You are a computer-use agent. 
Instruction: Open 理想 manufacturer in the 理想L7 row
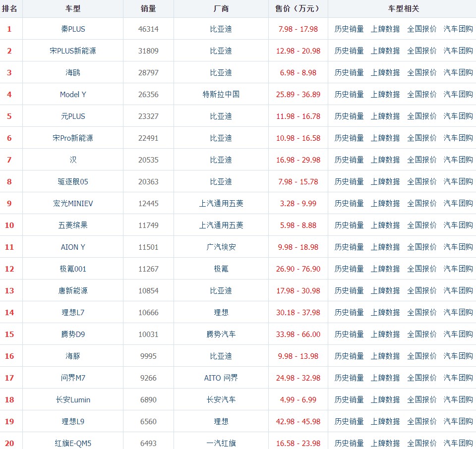point(221,313)
